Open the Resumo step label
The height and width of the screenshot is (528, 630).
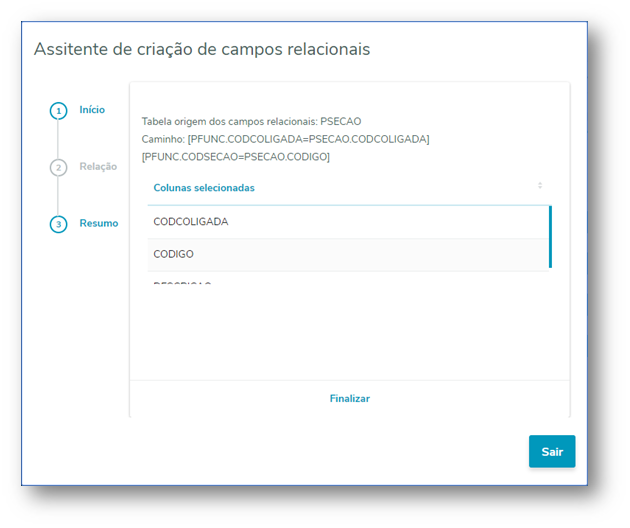click(x=99, y=223)
